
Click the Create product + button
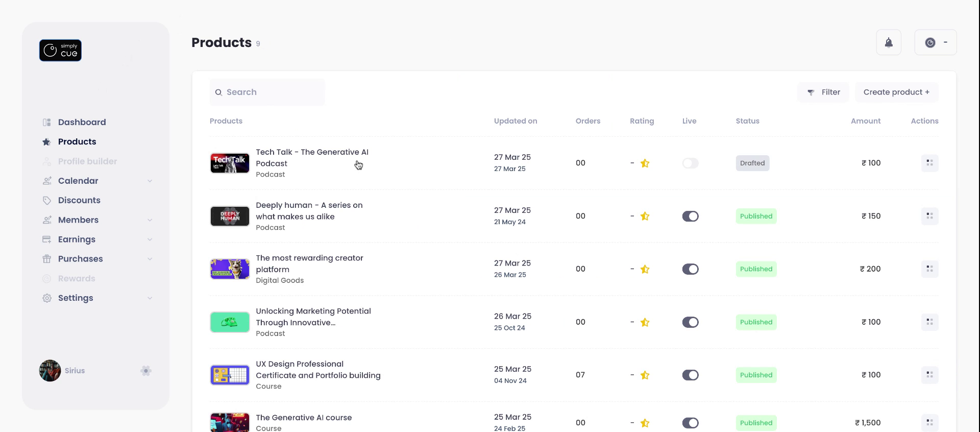pos(896,92)
